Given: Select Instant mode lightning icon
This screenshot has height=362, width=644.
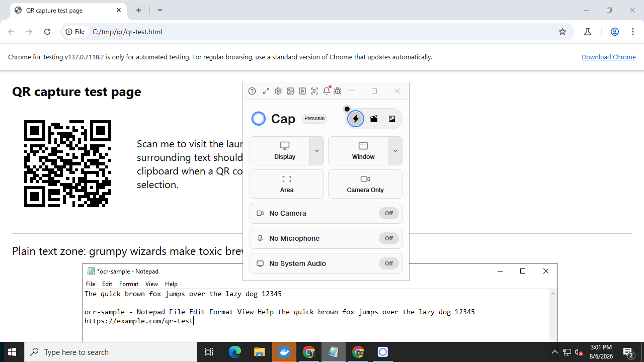Looking at the screenshot, I should coord(356,119).
